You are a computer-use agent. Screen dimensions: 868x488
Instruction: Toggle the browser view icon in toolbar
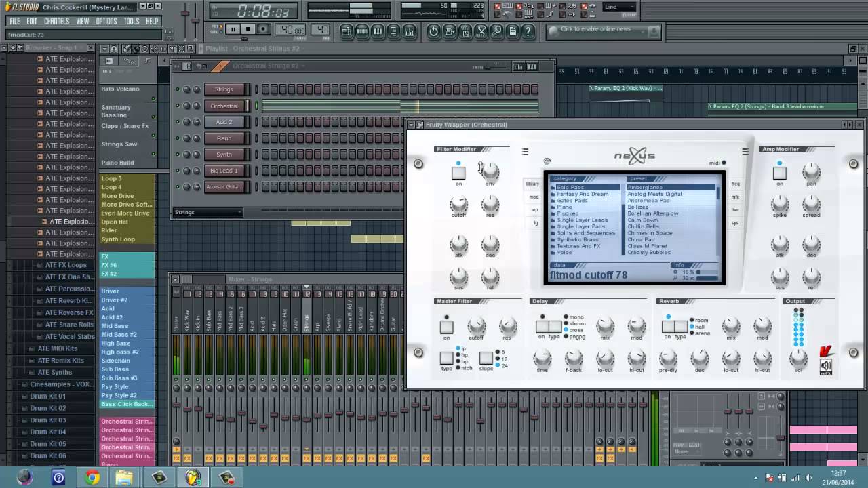(393, 31)
